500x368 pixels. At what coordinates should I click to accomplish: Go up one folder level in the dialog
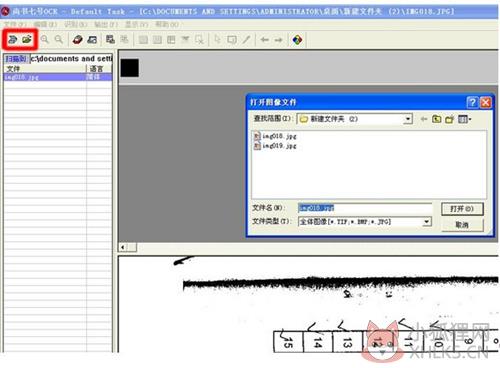(x=436, y=119)
